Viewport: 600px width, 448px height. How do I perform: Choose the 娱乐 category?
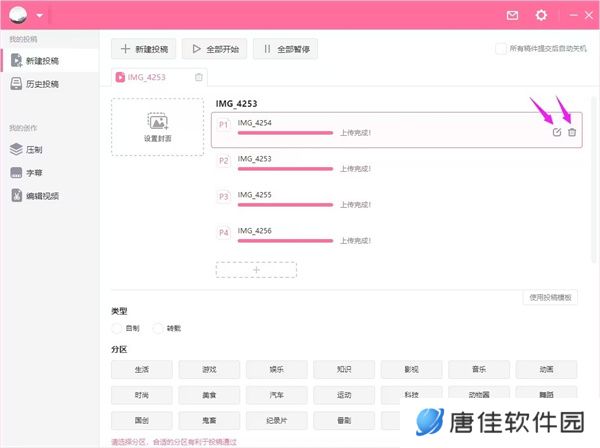277,369
